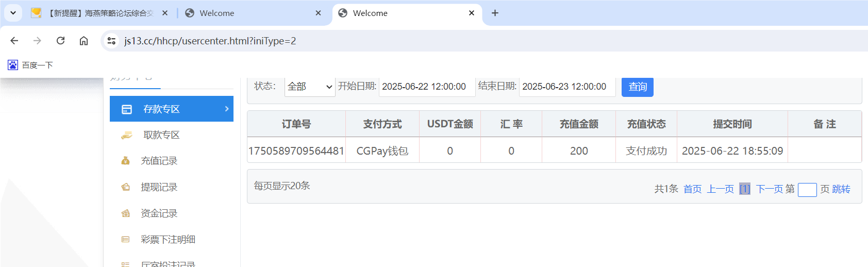Select page [1] in pagination
Screen dimensions: 868x267
tap(745, 189)
